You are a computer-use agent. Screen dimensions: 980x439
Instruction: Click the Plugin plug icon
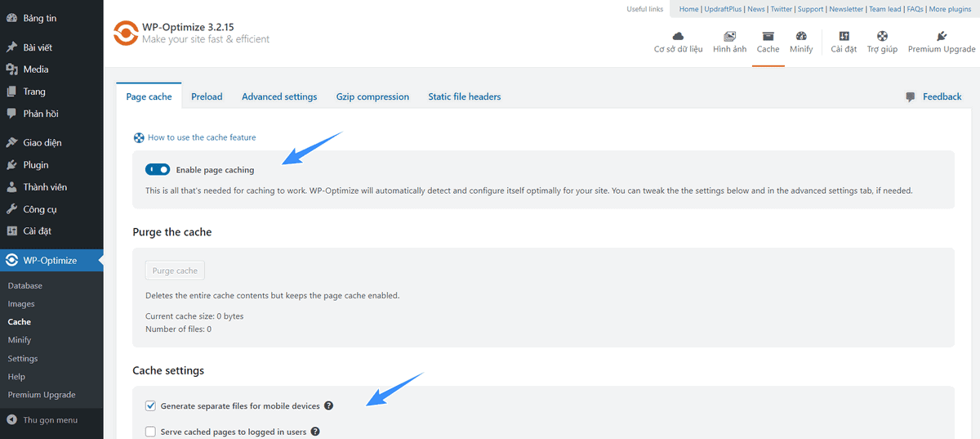(11, 165)
